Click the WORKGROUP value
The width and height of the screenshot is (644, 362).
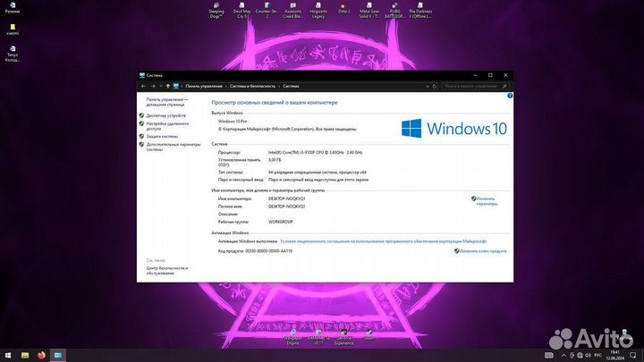click(281, 222)
